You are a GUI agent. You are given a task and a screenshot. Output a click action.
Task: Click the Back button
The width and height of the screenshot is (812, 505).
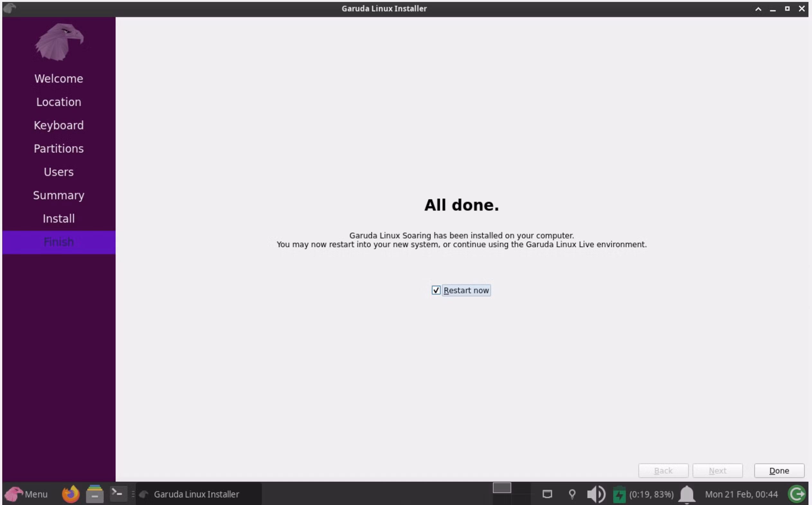click(x=663, y=470)
